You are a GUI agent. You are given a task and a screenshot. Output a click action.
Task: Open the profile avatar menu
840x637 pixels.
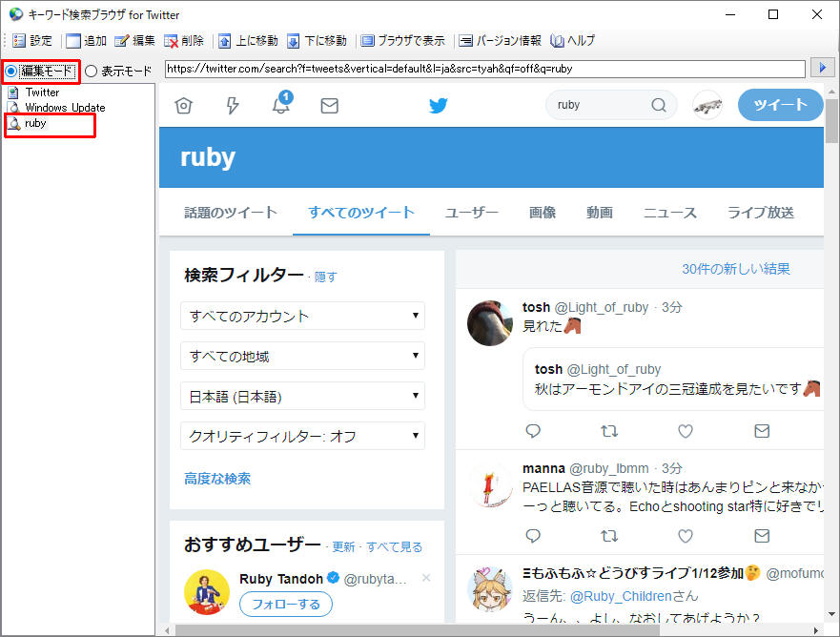pyautogui.click(x=707, y=105)
